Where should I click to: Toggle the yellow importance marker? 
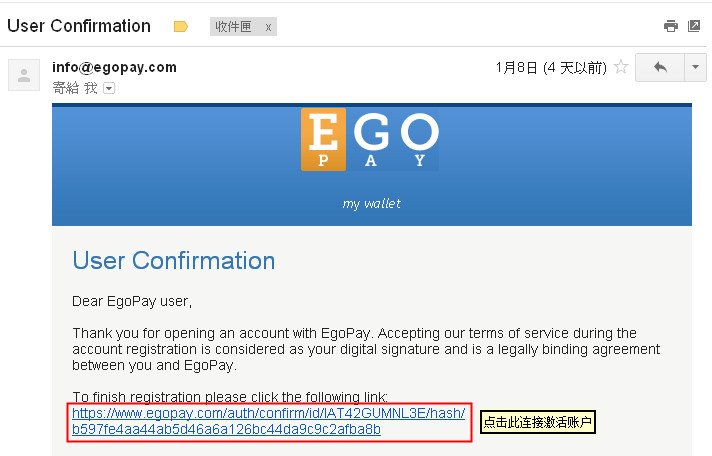181,27
